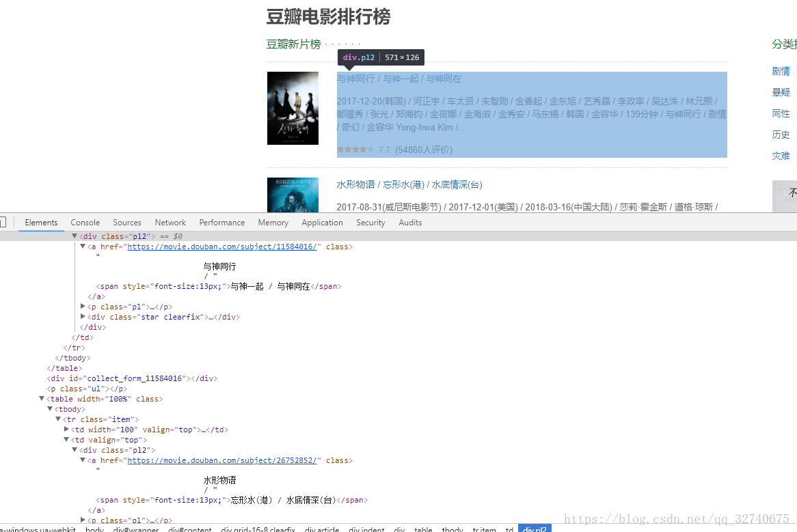The image size is (797, 532).
Task: Click the body breadcrumb in DevTools
Action: tap(94, 529)
